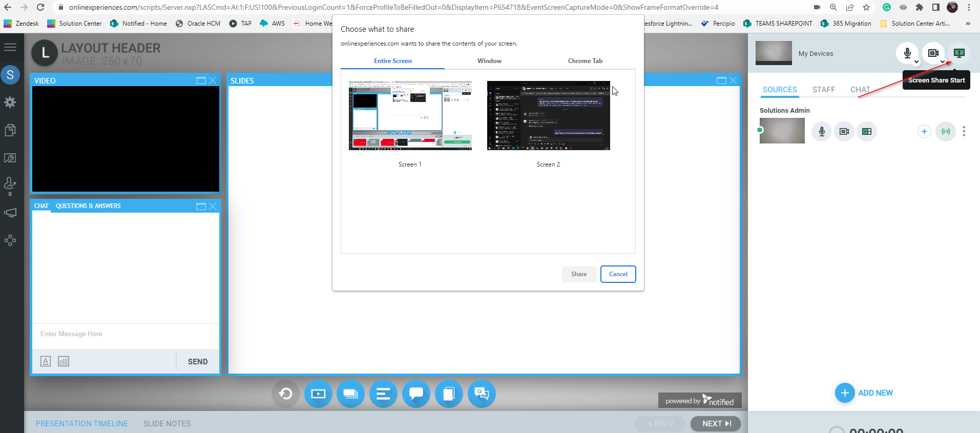The image size is (980, 433).
Task: Click the SEND button in chat
Action: tap(198, 361)
